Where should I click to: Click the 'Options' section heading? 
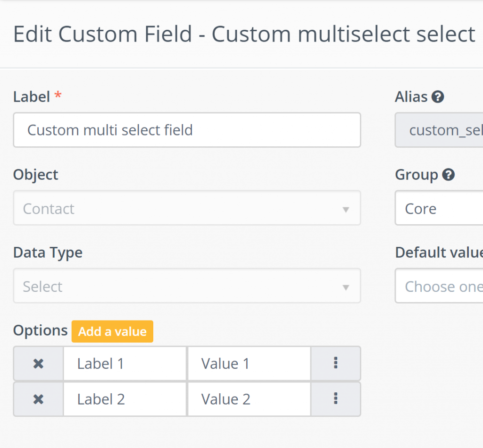click(41, 330)
